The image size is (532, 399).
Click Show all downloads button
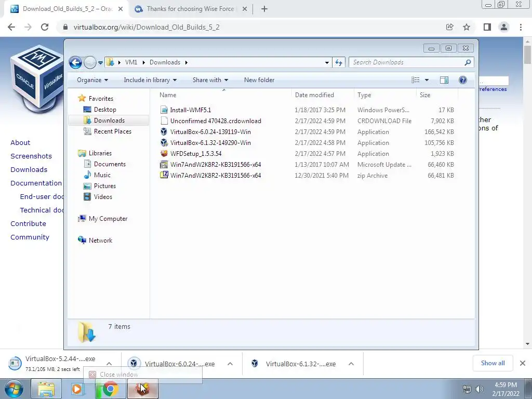[493, 363]
